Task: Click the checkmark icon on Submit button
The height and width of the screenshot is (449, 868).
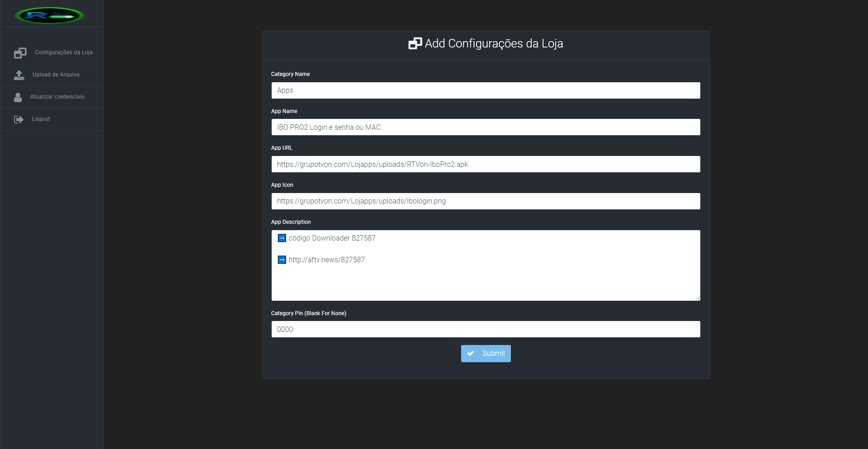Action: pos(471,354)
